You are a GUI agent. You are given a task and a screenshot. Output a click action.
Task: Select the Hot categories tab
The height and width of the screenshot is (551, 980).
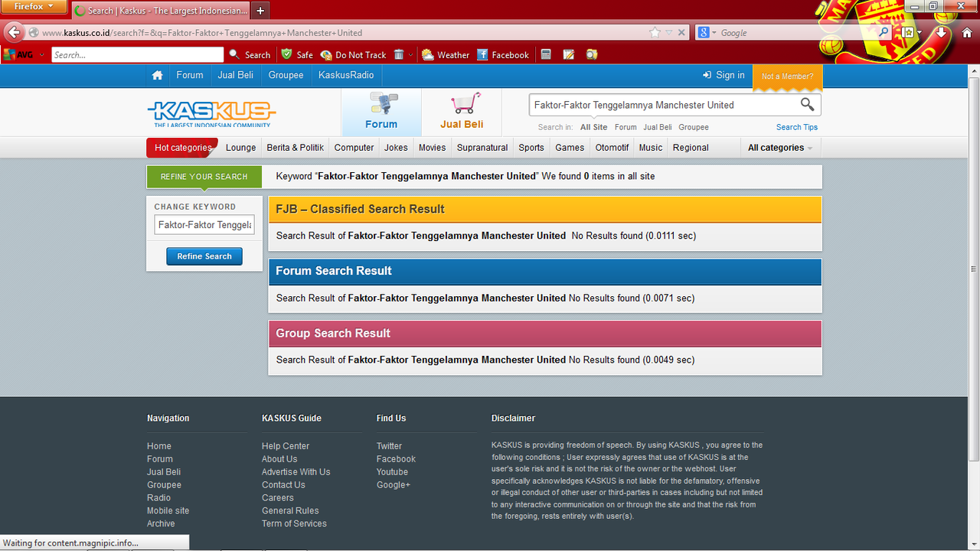click(x=182, y=148)
